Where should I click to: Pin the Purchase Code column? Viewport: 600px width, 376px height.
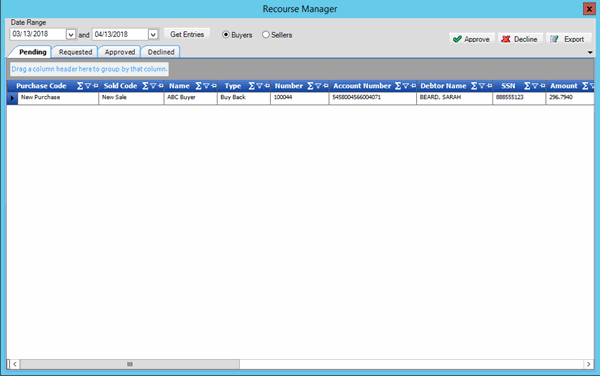pyautogui.click(x=95, y=86)
